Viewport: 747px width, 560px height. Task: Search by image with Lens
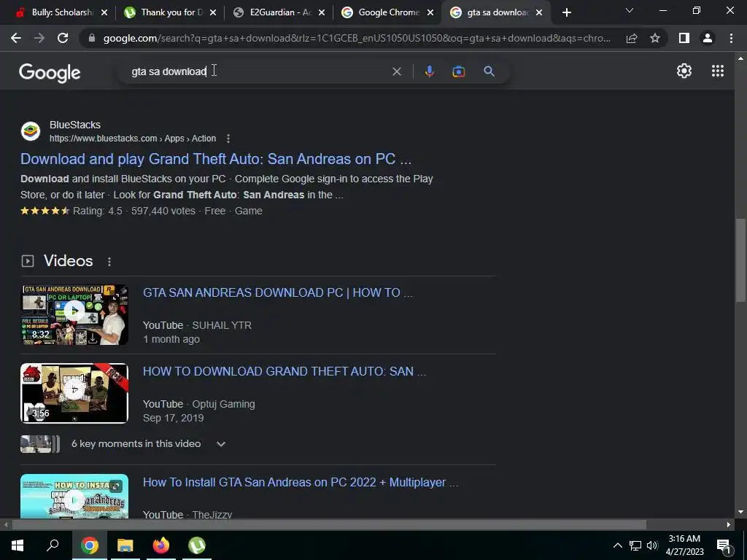[x=458, y=71]
